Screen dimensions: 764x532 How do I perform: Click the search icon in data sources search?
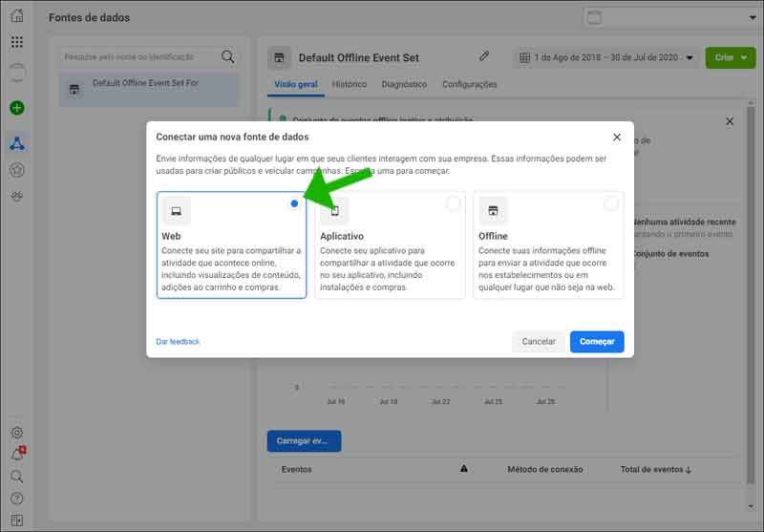(x=227, y=56)
